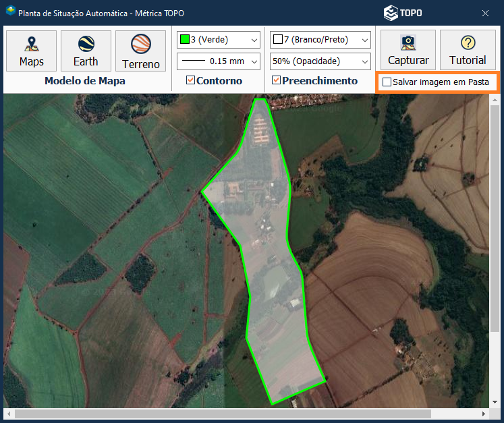
Task: Click the vertical scrollbar down arrow
Action: click(x=495, y=402)
